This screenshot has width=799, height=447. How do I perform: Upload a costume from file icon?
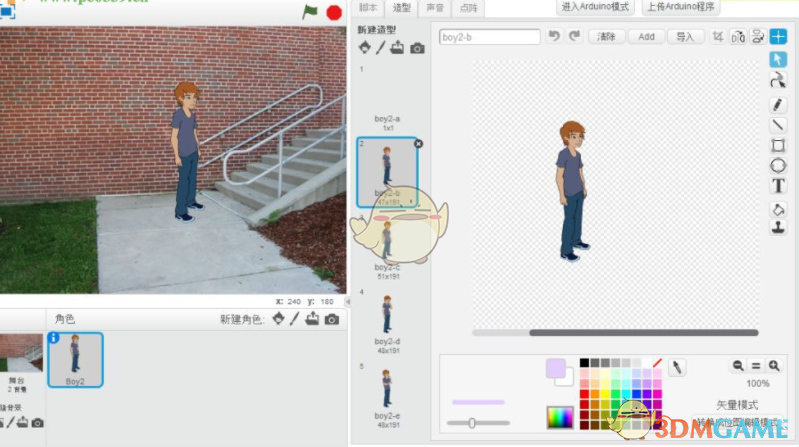[397, 48]
